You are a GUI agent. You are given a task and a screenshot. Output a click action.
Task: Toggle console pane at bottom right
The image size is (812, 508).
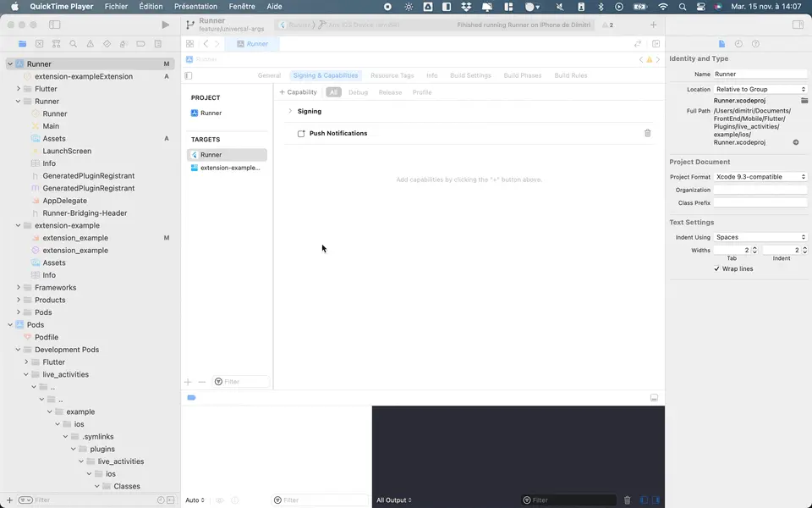point(656,500)
